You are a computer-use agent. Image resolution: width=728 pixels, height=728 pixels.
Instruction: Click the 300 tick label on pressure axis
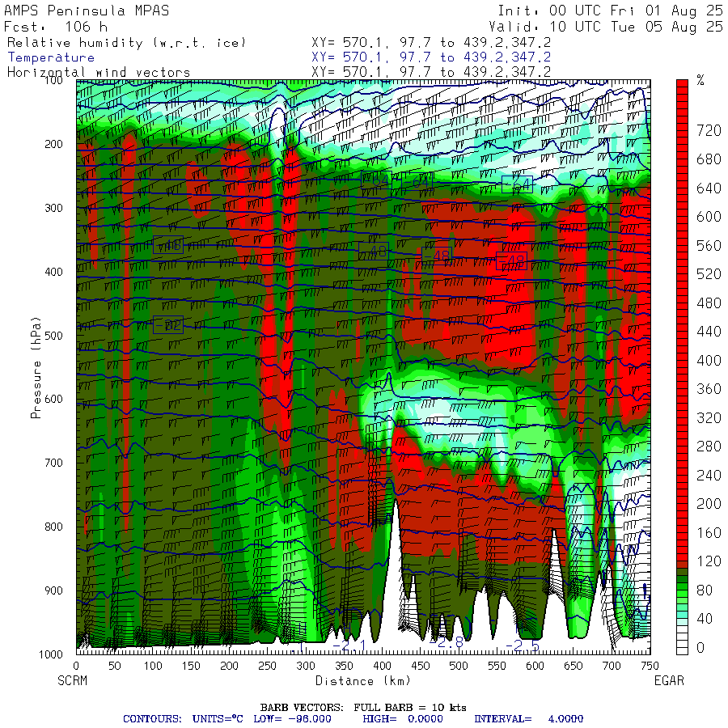tap(53, 208)
